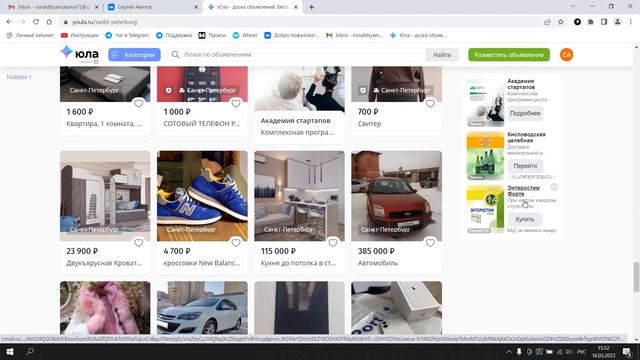Open the white car listing photo

point(202,307)
